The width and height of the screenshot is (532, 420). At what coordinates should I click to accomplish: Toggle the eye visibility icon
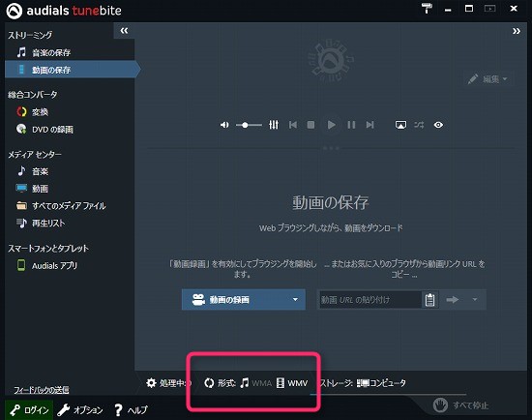[x=438, y=125]
